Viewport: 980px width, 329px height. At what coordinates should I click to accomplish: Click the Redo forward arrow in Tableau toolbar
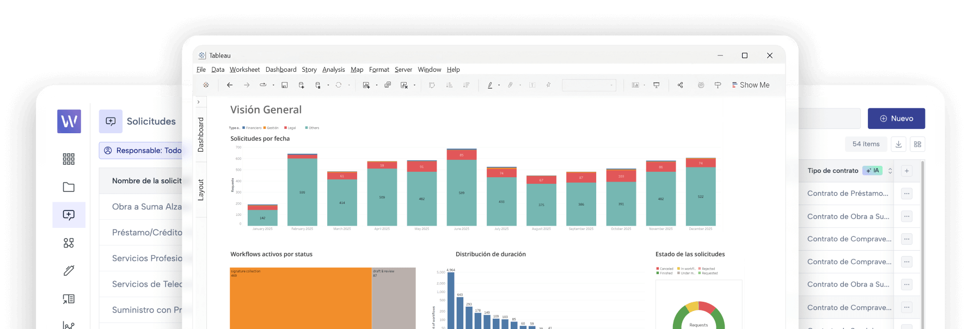tap(247, 85)
